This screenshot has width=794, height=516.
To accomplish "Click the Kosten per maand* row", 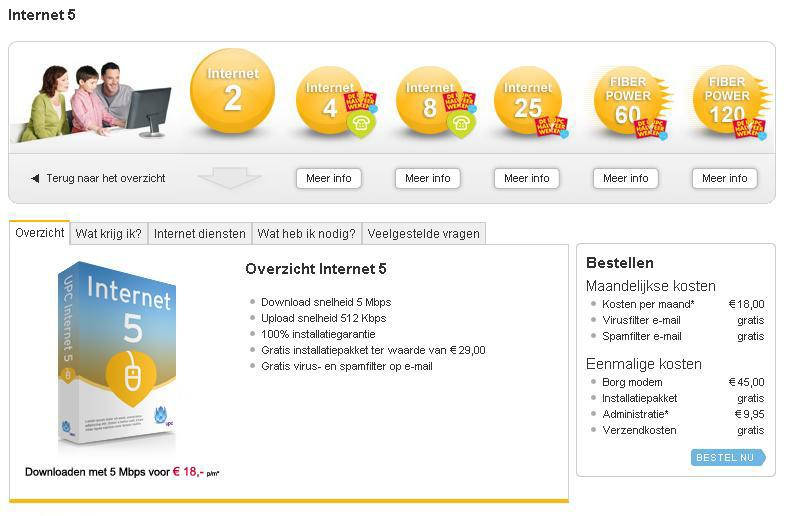I will click(x=678, y=304).
